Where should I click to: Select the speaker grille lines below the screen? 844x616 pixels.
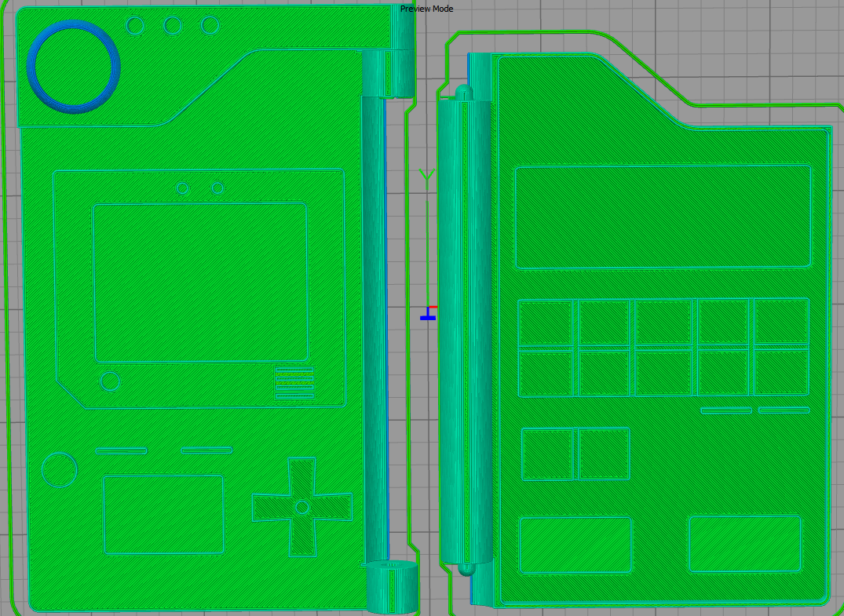pyautogui.click(x=294, y=383)
